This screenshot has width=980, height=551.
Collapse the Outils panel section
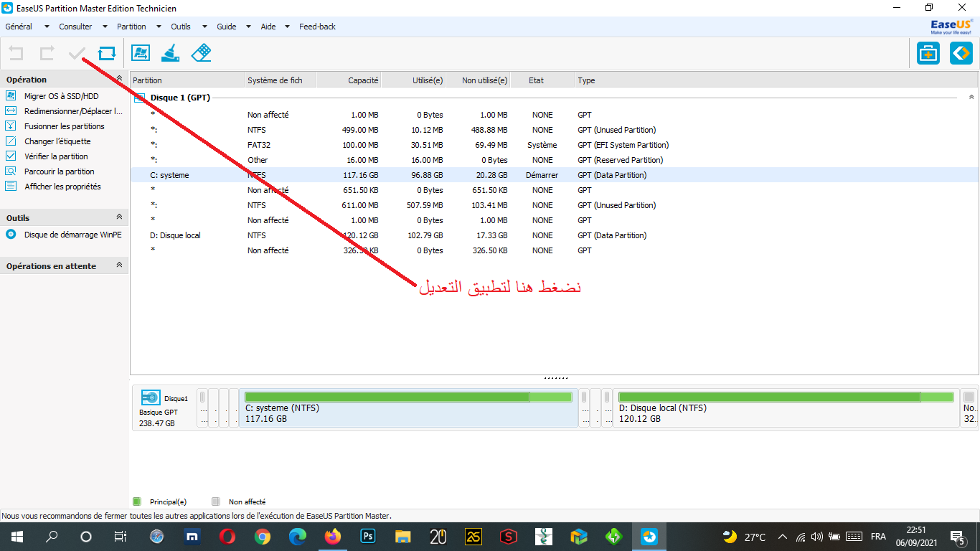pos(120,217)
